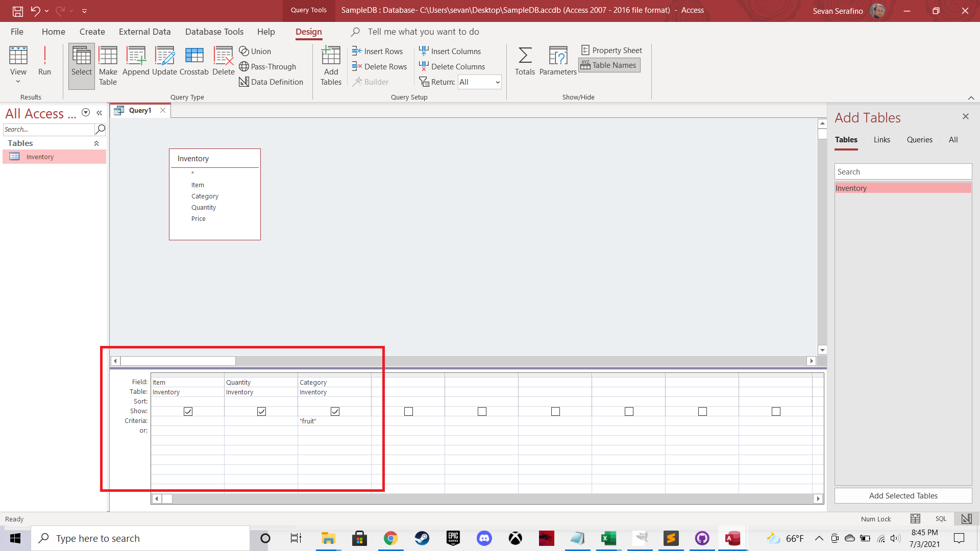Switch to SQL view in status bar
The image size is (980, 551).
click(941, 519)
